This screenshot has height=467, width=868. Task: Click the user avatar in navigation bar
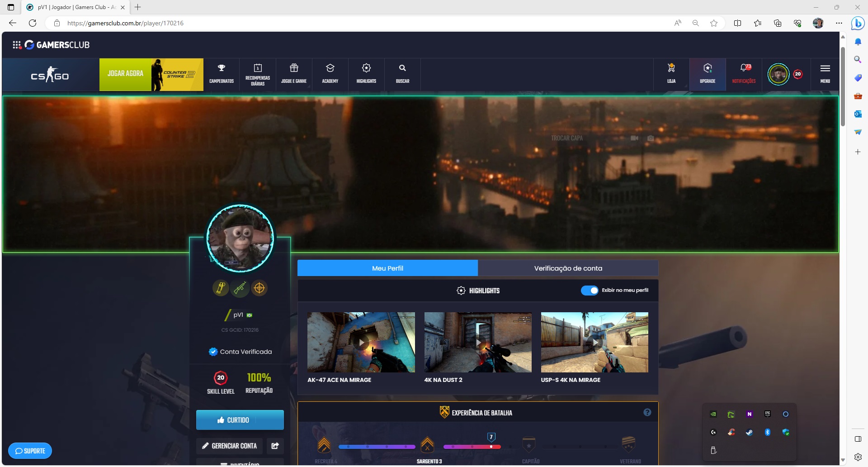click(x=778, y=74)
